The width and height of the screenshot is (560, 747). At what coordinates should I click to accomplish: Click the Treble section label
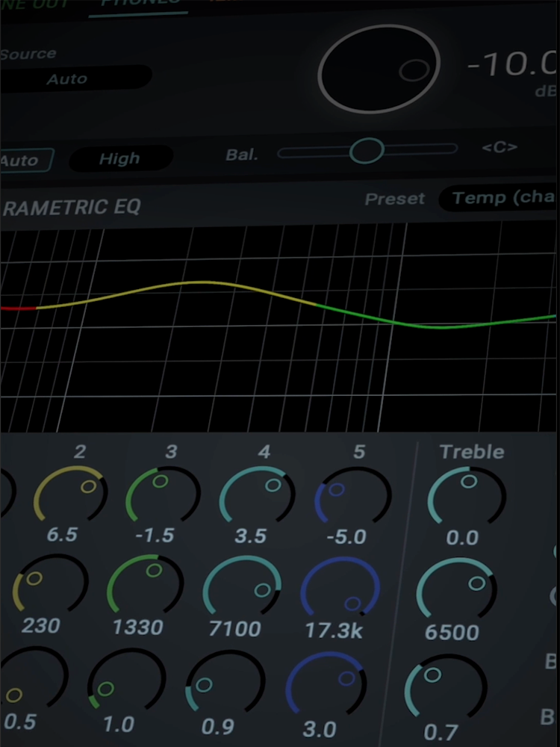point(471,452)
